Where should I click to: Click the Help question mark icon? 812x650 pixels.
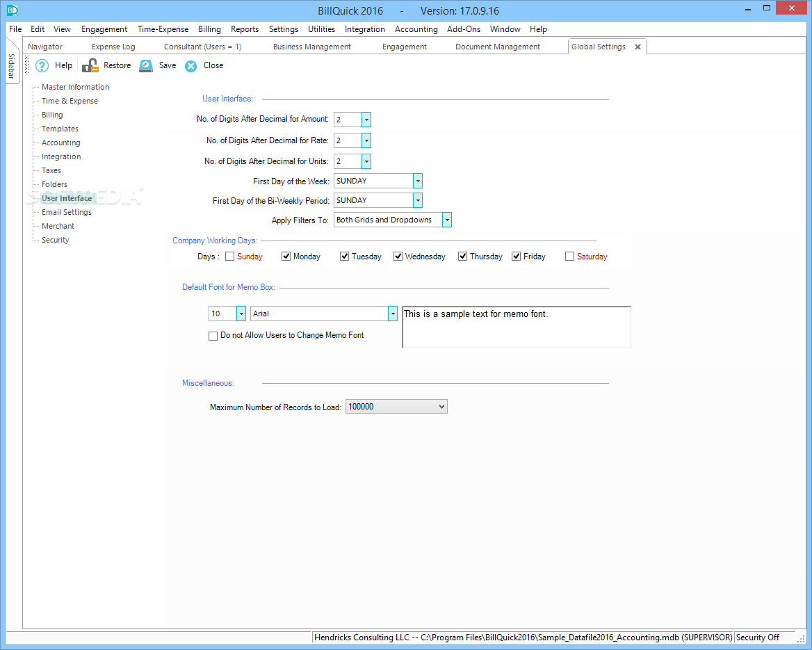click(x=42, y=66)
